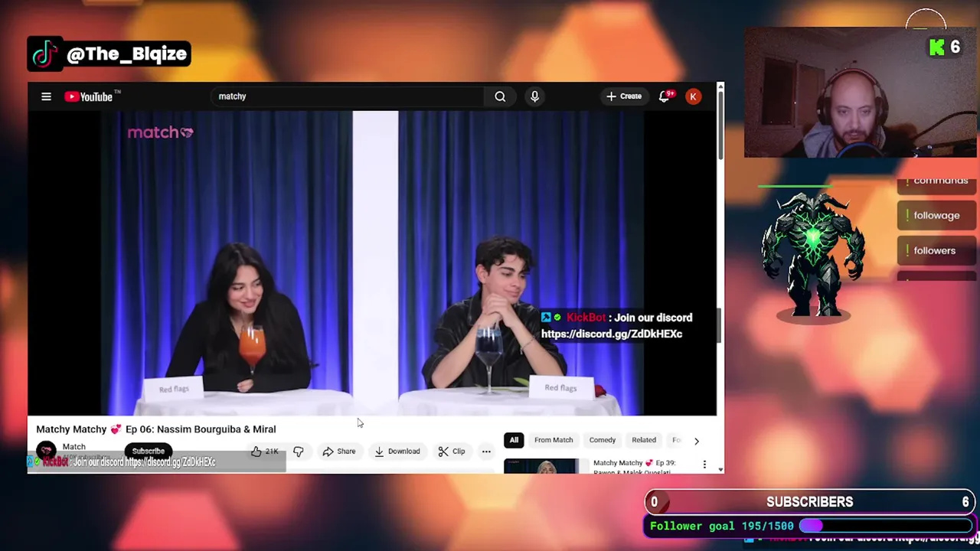Select the 'Comedy' filter chip
This screenshot has height=551, width=980.
click(x=603, y=440)
